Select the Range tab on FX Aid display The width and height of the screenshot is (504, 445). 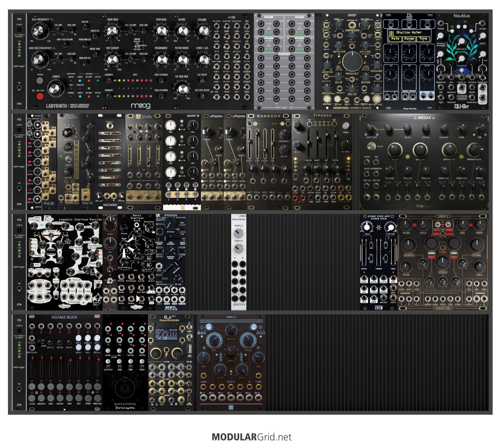409,39
